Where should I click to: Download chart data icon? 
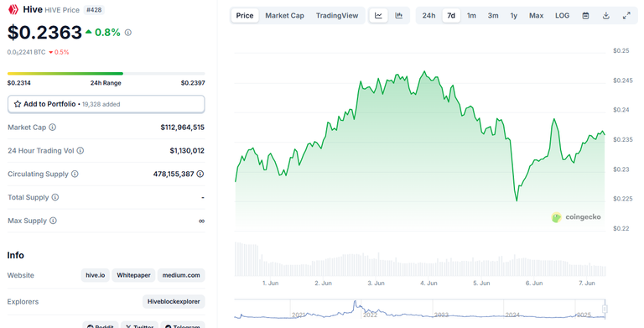tap(605, 16)
